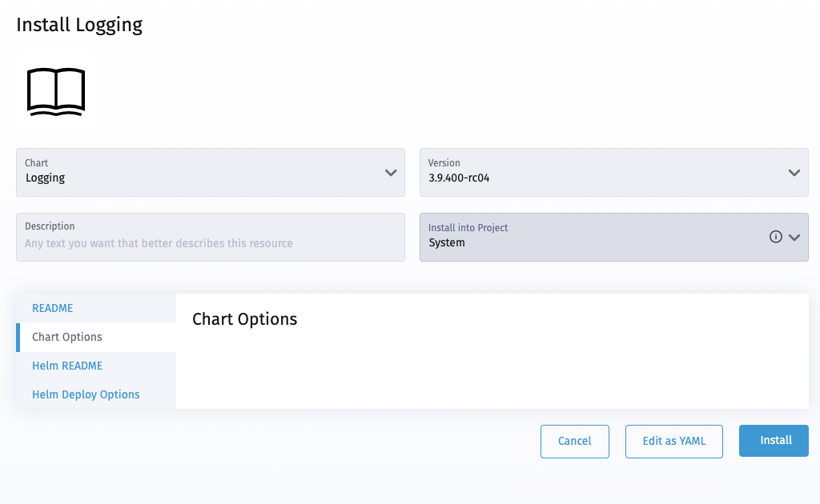820x504 pixels.
Task: Click the Install Logging page title
Action: tap(78, 25)
